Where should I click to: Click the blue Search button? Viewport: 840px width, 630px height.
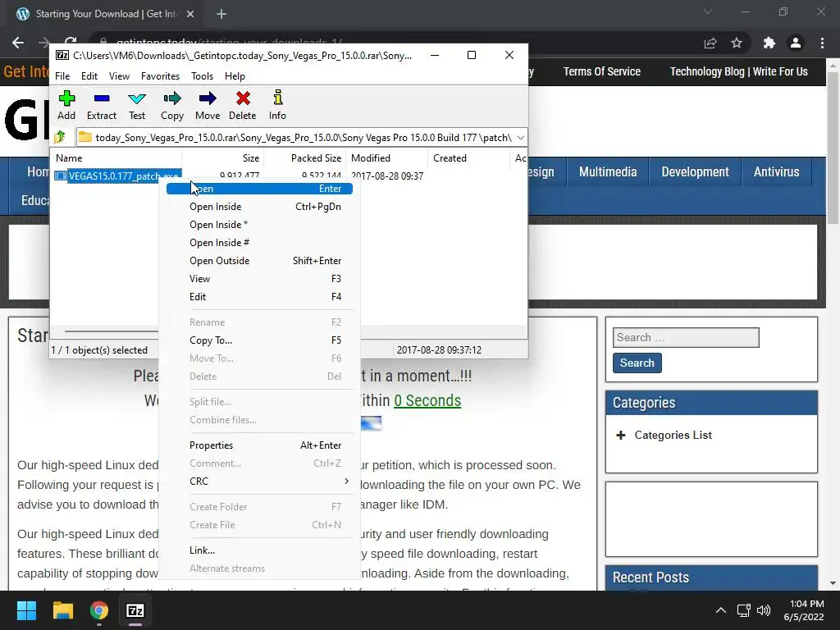(x=637, y=363)
